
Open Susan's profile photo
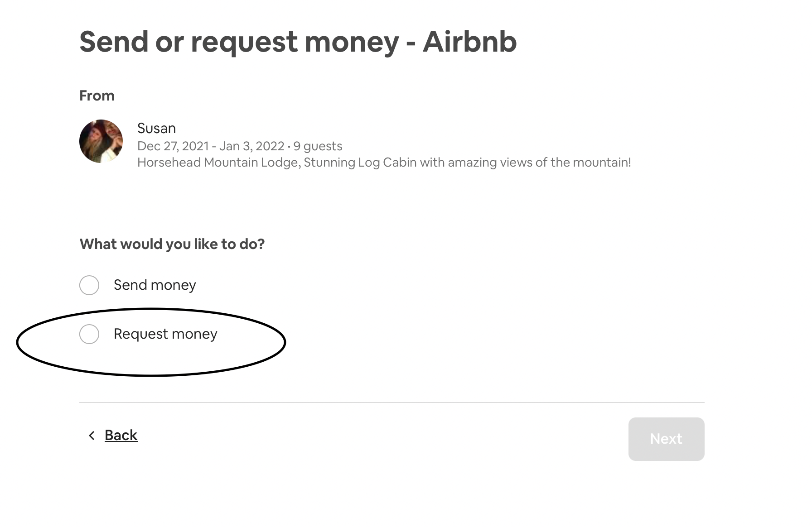coord(101,141)
